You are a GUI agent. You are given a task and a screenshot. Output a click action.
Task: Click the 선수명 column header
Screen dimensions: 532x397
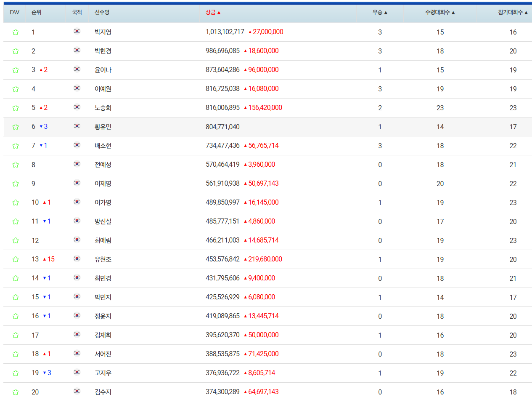tap(102, 13)
